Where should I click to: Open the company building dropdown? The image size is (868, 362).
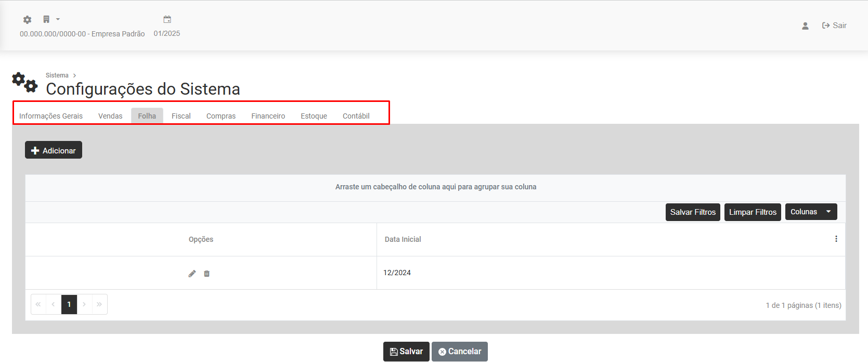point(51,20)
